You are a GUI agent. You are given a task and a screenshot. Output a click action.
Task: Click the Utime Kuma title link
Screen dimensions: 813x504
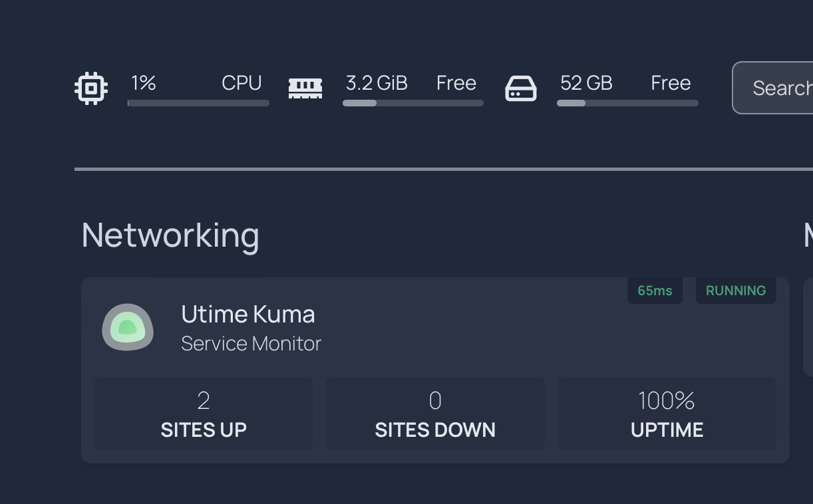pos(247,313)
